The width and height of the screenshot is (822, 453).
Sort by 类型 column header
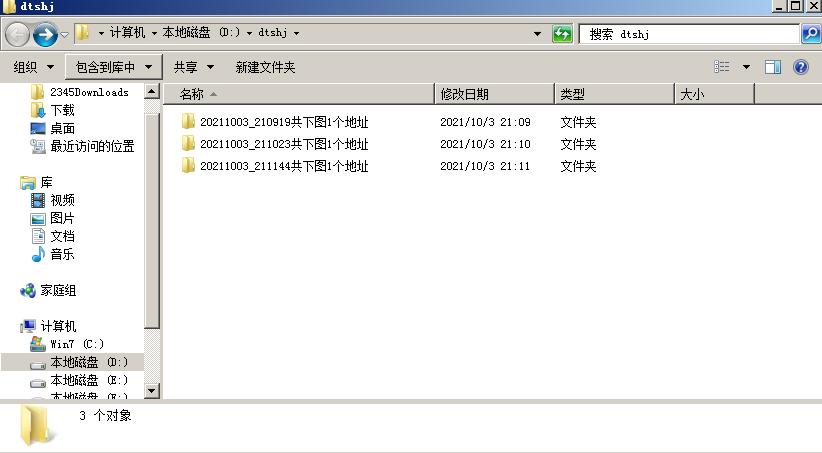[x=614, y=94]
